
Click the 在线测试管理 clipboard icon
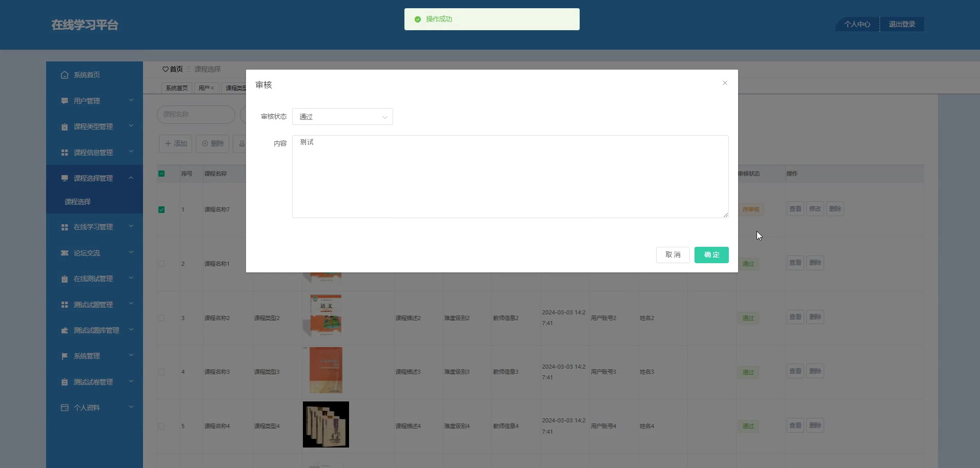(65, 279)
